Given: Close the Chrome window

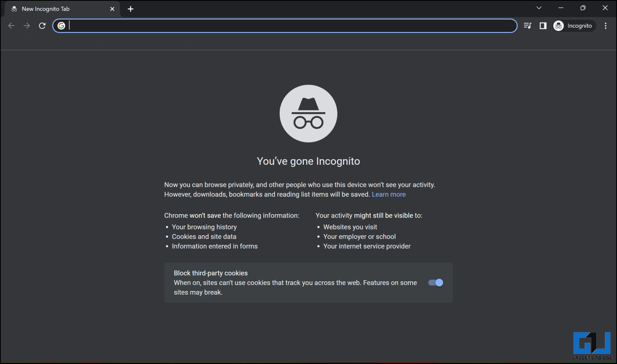Looking at the screenshot, I should pyautogui.click(x=605, y=8).
